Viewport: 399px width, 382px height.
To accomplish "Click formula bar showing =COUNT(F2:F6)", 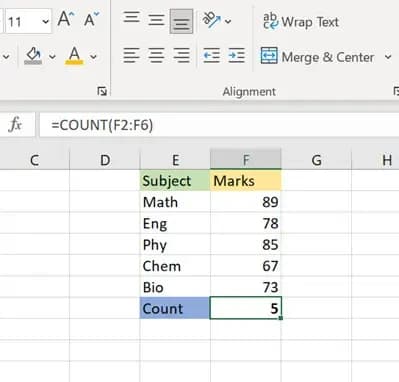I will pyautogui.click(x=219, y=125).
